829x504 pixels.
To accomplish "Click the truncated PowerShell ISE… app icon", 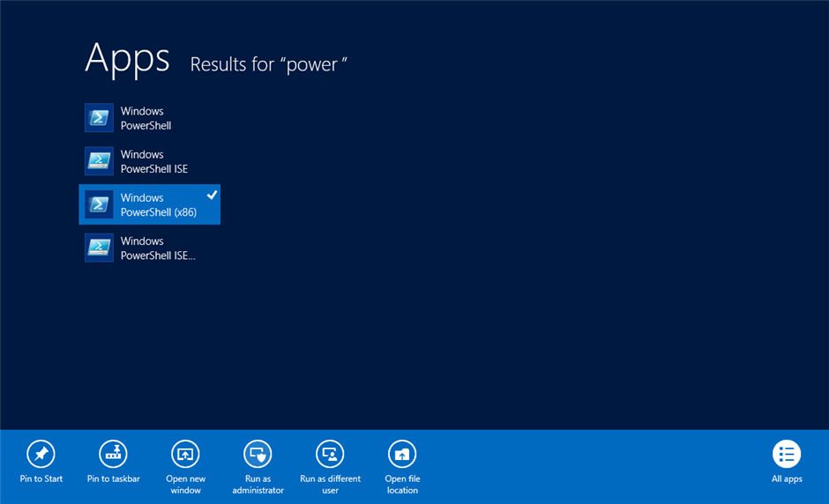I will 99,248.
